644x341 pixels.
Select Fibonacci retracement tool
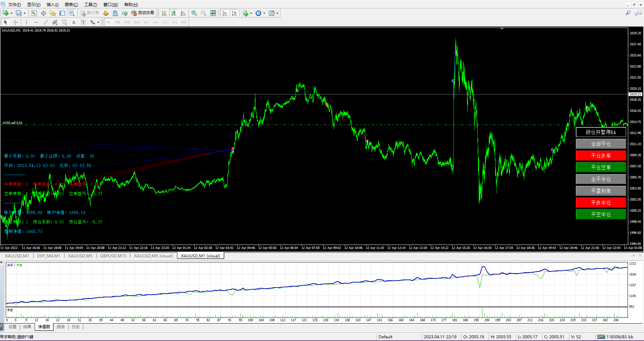pyautogui.click(x=64, y=22)
